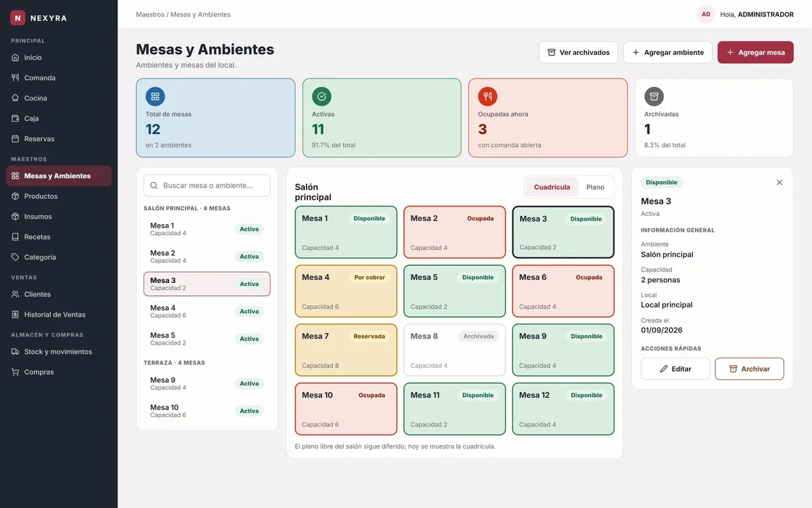The image size is (812, 508).
Task: Open the Mesa 7 Reservada card
Action: [x=346, y=350]
